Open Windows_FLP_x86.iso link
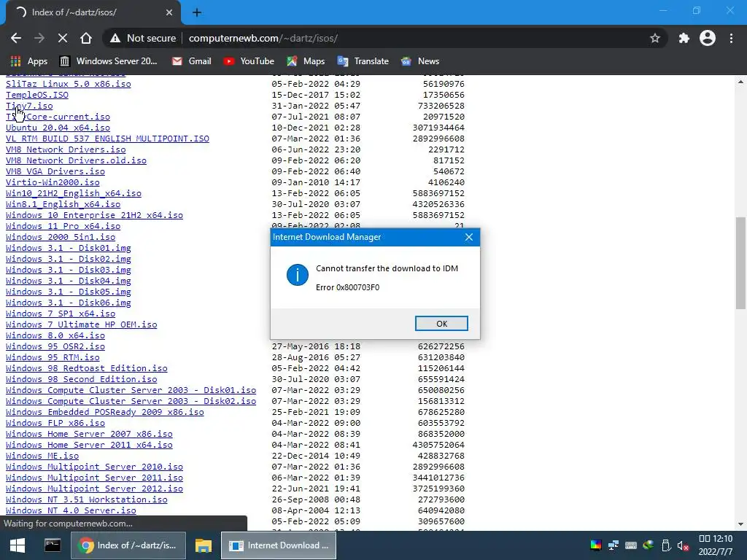 click(55, 424)
